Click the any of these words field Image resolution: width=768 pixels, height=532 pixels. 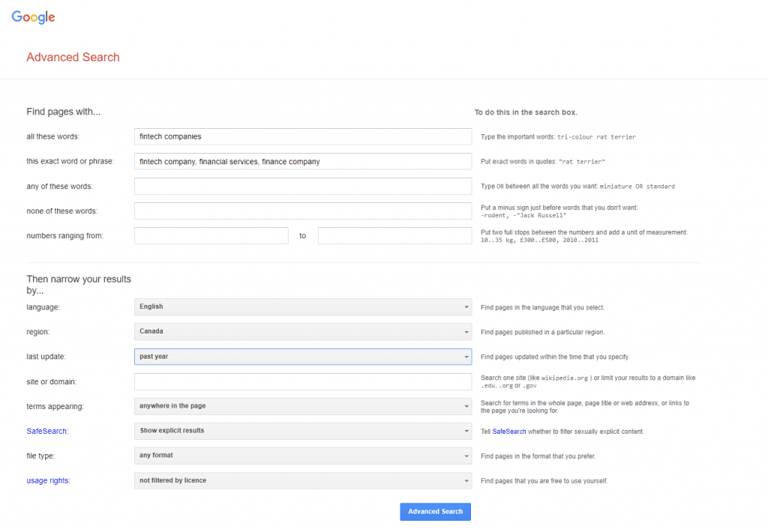point(302,186)
